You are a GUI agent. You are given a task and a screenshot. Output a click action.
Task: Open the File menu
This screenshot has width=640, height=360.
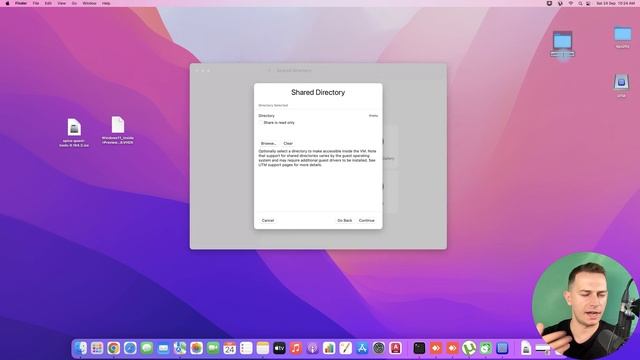click(x=36, y=3)
